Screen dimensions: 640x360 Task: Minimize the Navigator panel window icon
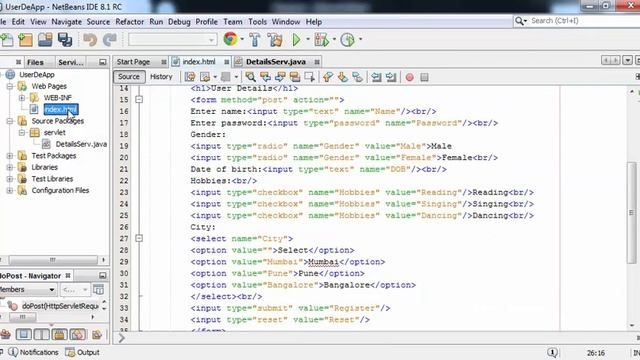coord(102,276)
